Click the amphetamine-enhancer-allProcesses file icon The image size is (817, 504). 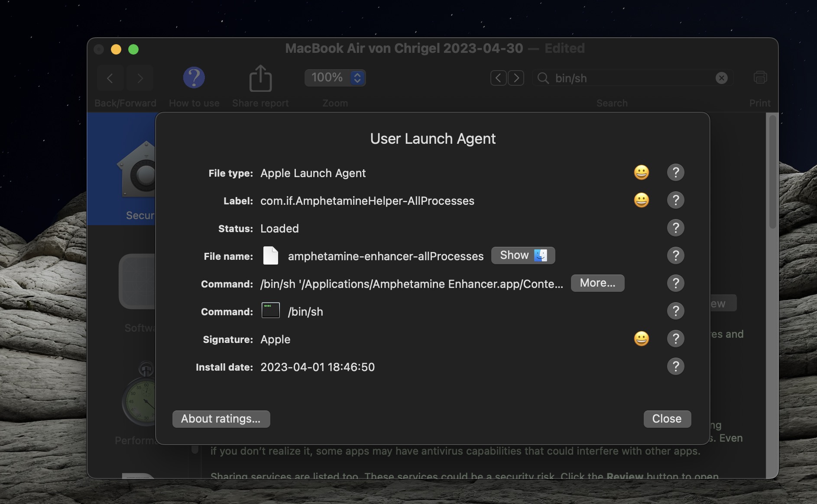click(271, 255)
